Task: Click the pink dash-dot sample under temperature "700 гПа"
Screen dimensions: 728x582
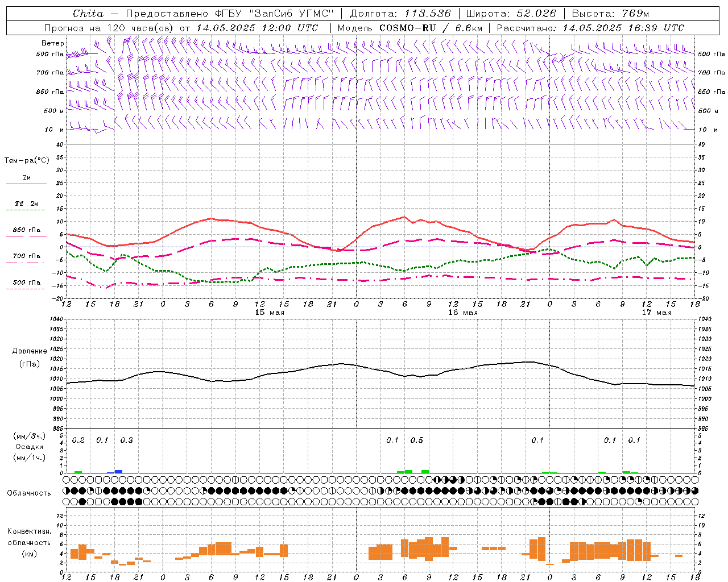Action: click(x=26, y=263)
